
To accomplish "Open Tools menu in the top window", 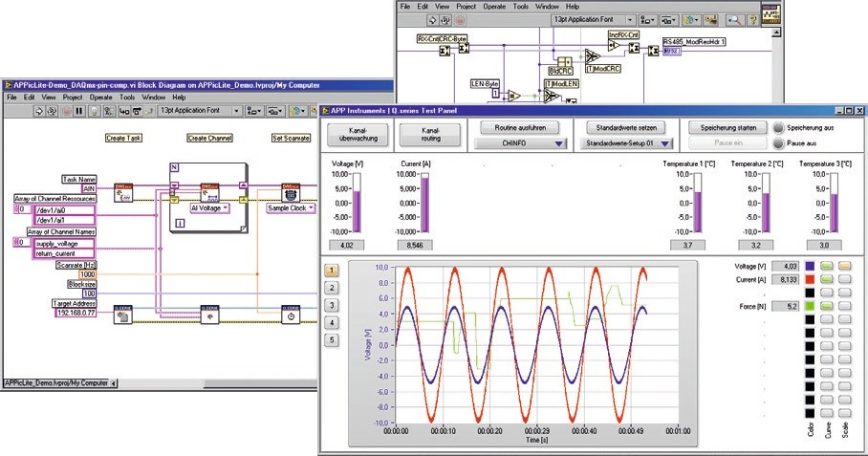I will [520, 7].
